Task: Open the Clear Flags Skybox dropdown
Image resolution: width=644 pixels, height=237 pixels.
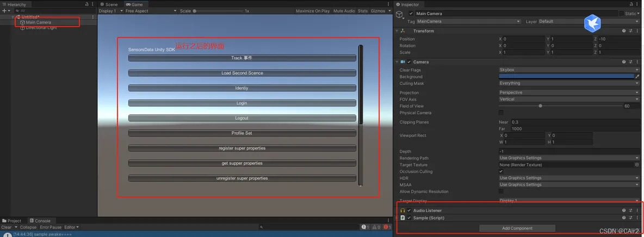Action: [x=569, y=70]
